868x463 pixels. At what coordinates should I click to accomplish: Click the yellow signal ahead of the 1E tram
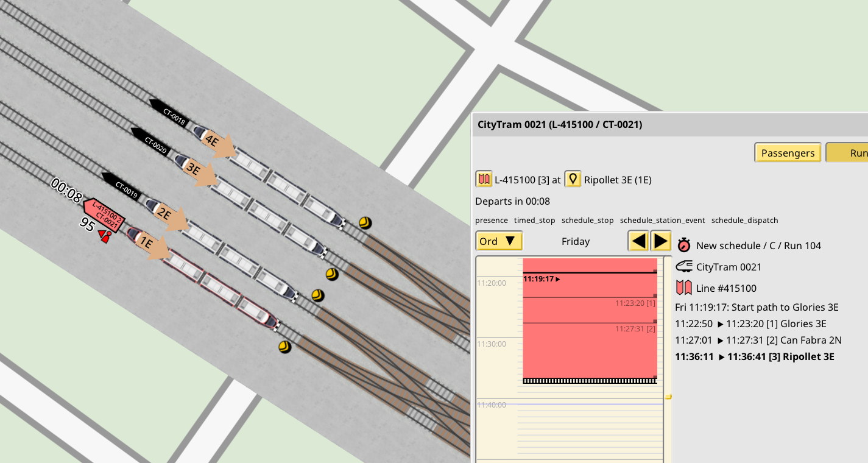coord(284,347)
